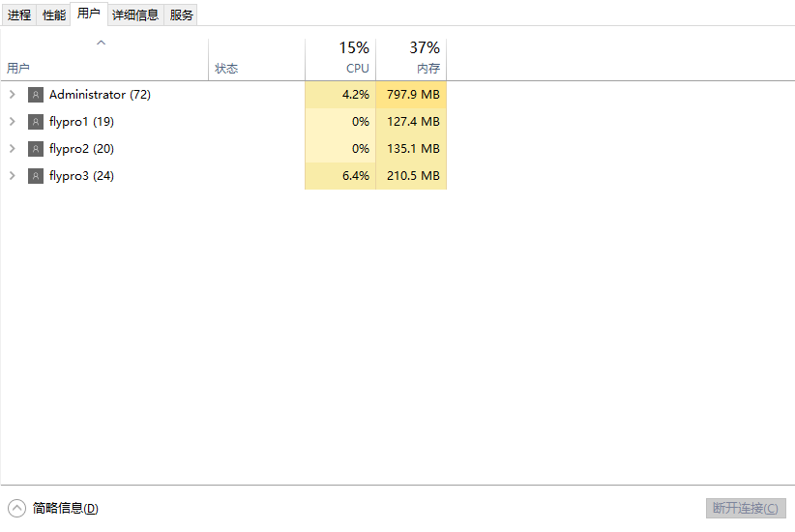
Task: Open the 性能 tab
Action: tap(54, 15)
